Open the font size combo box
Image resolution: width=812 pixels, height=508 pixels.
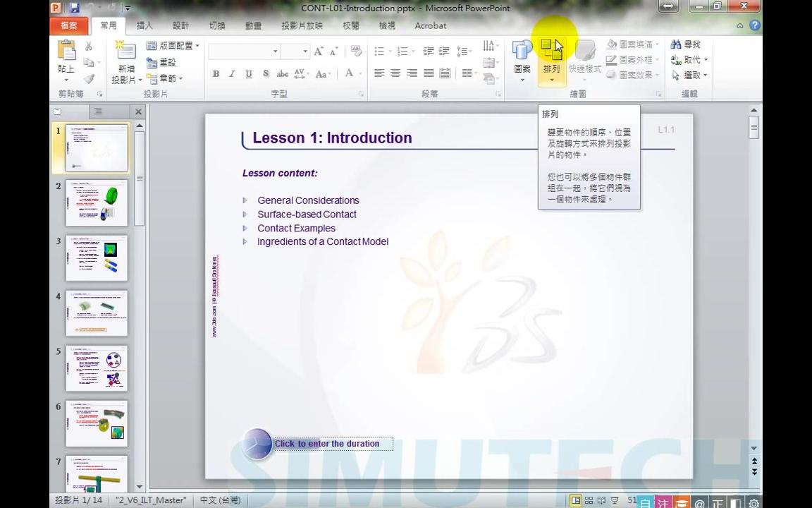click(x=296, y=52)
